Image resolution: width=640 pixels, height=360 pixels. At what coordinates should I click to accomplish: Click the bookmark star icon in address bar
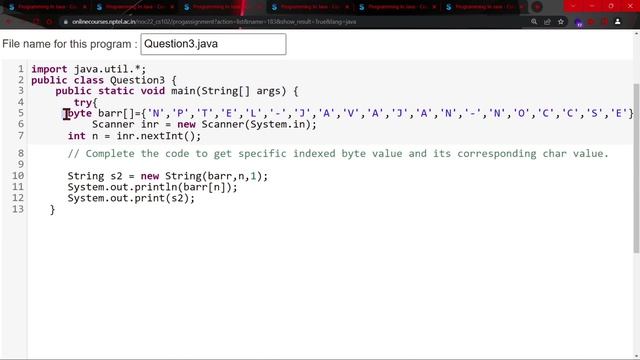click(x=561, y=22)
